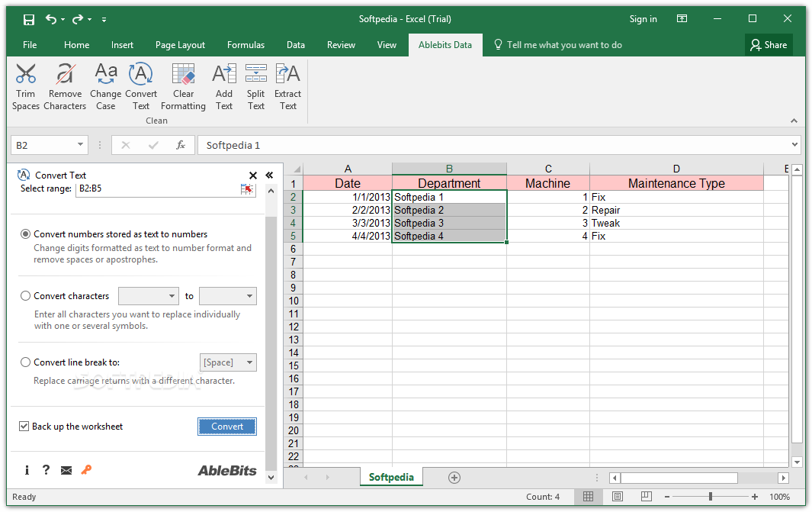Select the Convert characters radio button

point(25,296)
